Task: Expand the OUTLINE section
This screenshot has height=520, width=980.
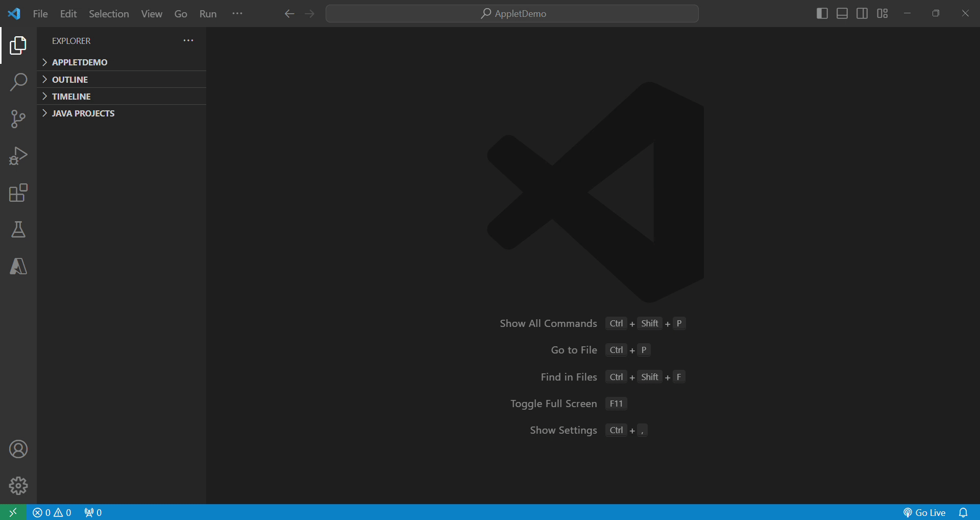Action: click(x=121, y=80)
